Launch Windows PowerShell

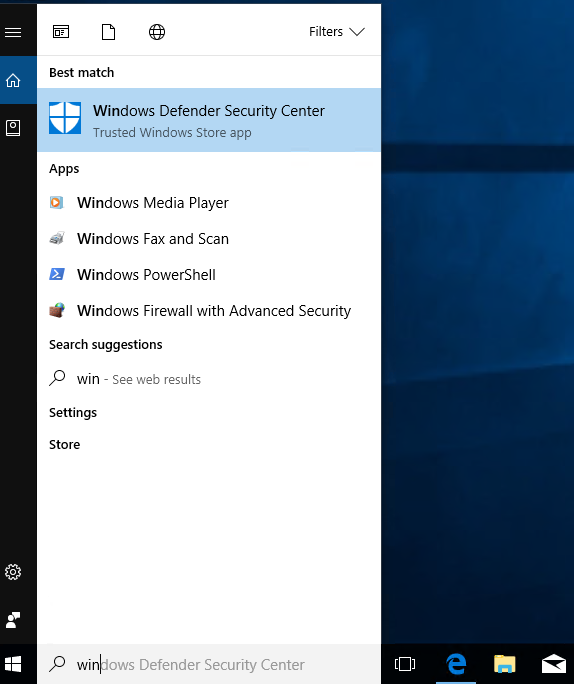click(209, 275)
